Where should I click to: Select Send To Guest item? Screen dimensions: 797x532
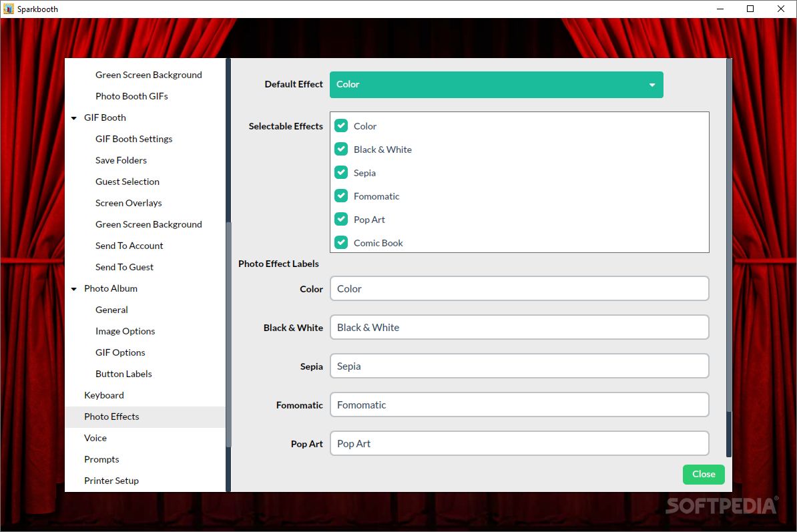[x=124, y=267]
